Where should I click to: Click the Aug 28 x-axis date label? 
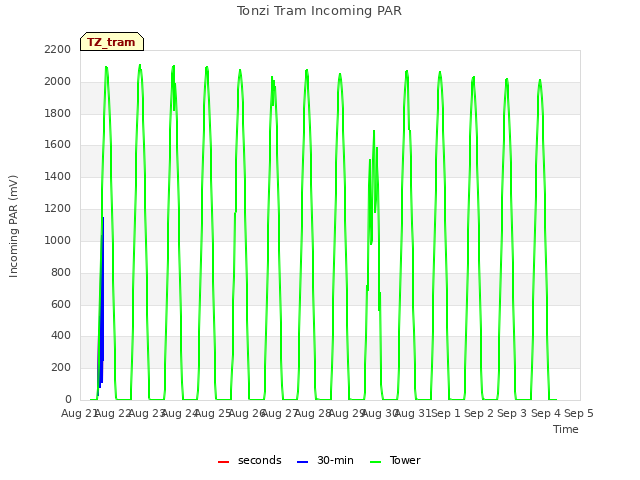coord(313,413)
